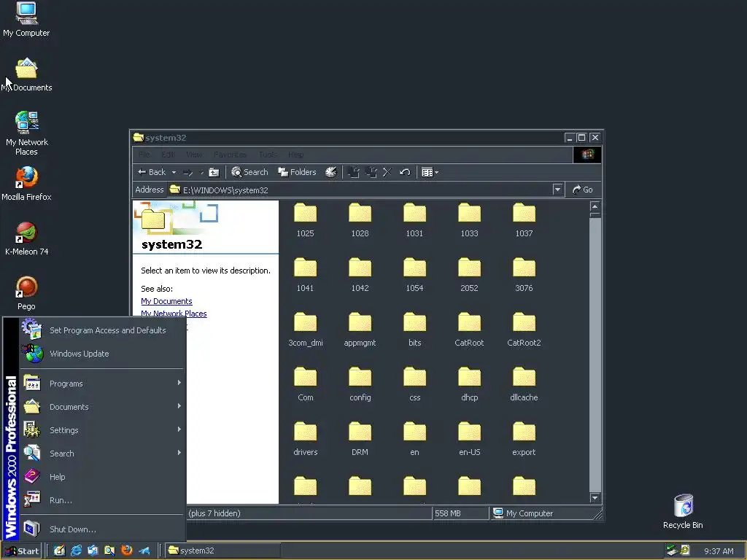Select Mozilla Firefox desktop shortcut
The height and width of the screenshot is (560, 747).
coord(26,184)
